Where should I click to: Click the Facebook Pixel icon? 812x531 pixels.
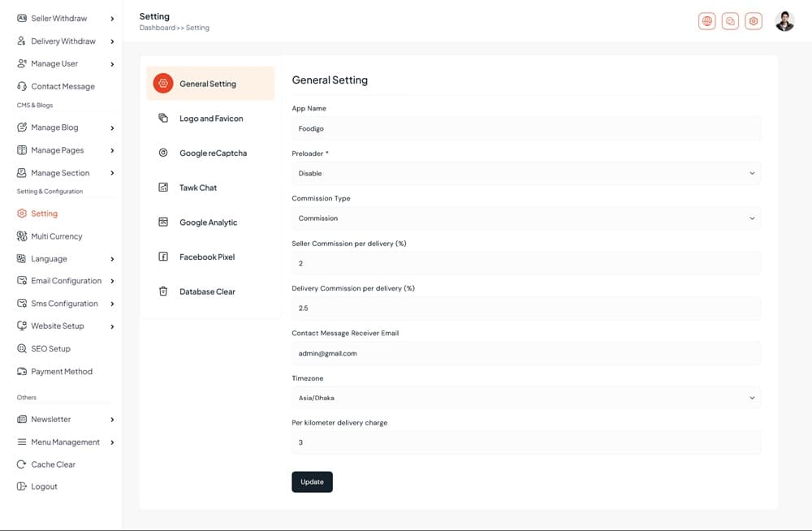[x=163, y=257]
